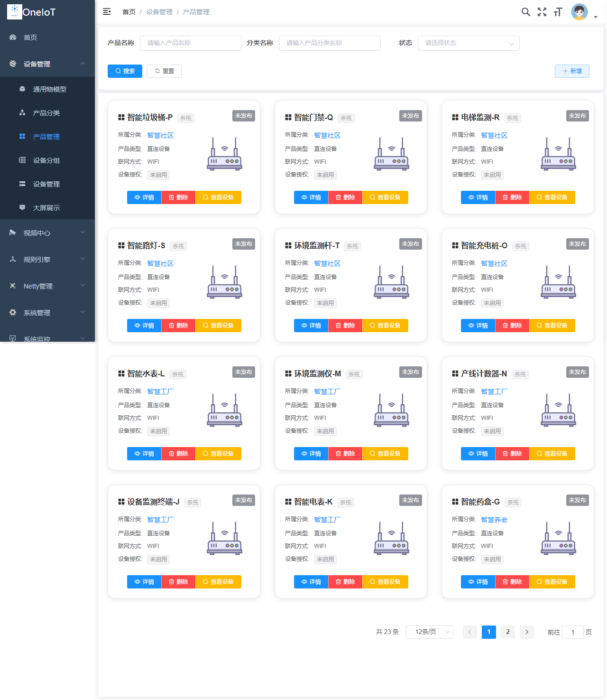Click grid icon beside 智能电表-K title
The width and height of the screenshot is (607, 700).
pos(288,502)
